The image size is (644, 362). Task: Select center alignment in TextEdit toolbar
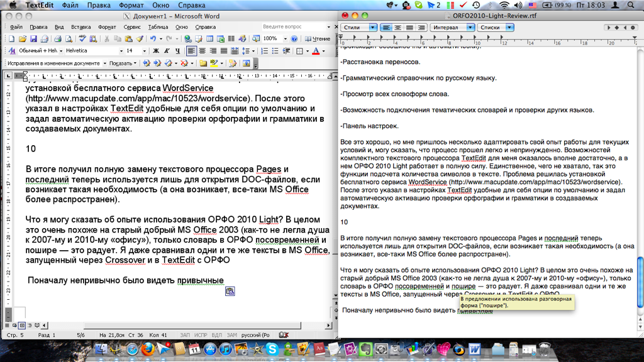(x=398, y=28)
